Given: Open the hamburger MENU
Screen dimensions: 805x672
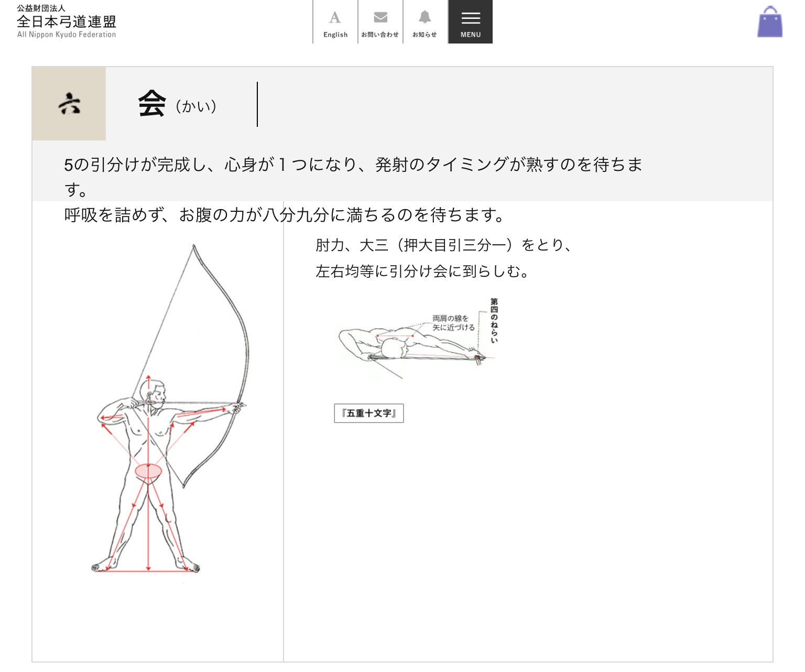Looking at the screenshot, I should tap(471, 22).
